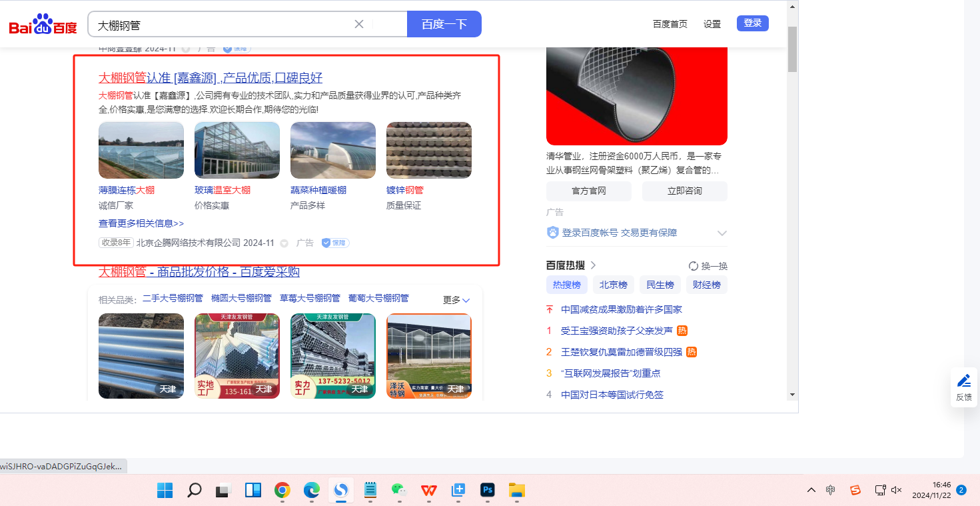980x506 pixels.
Task: Click the 登录 login button
Action: point(752,23)
